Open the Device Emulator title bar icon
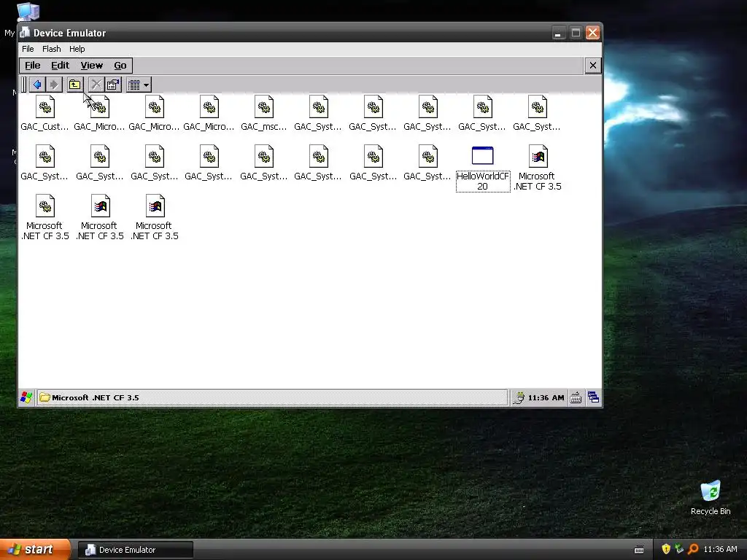The height and width of the screenshot is (560, 747). 25,32
